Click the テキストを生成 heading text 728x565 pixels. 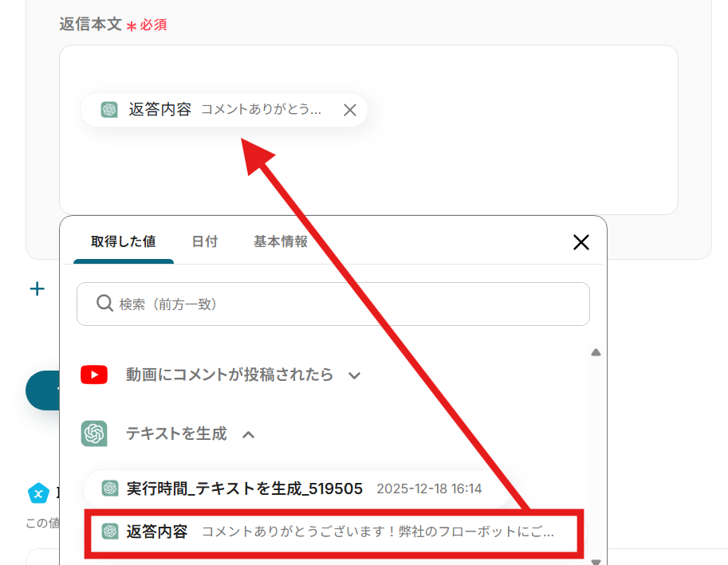[x=176, y=434]
